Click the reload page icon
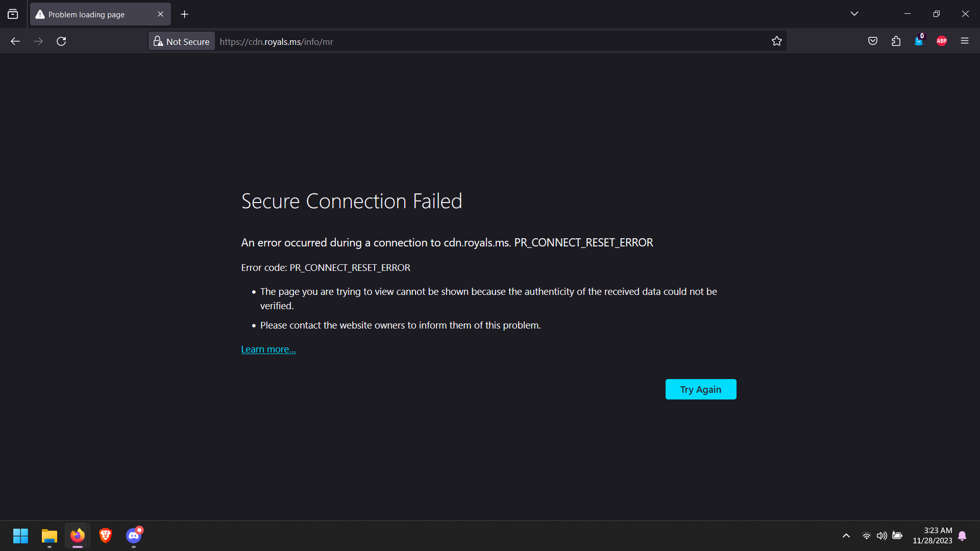Screen dimensions: 980x551 tap(61, 41)
